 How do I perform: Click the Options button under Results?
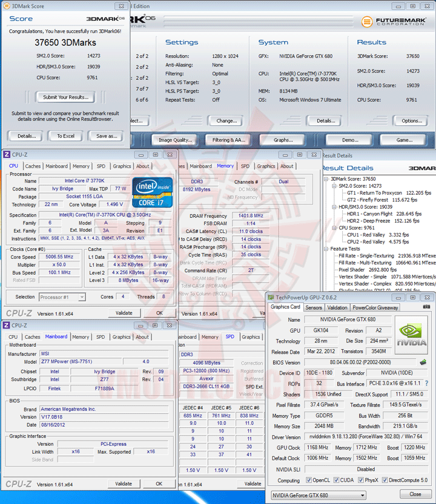[412, 121]
